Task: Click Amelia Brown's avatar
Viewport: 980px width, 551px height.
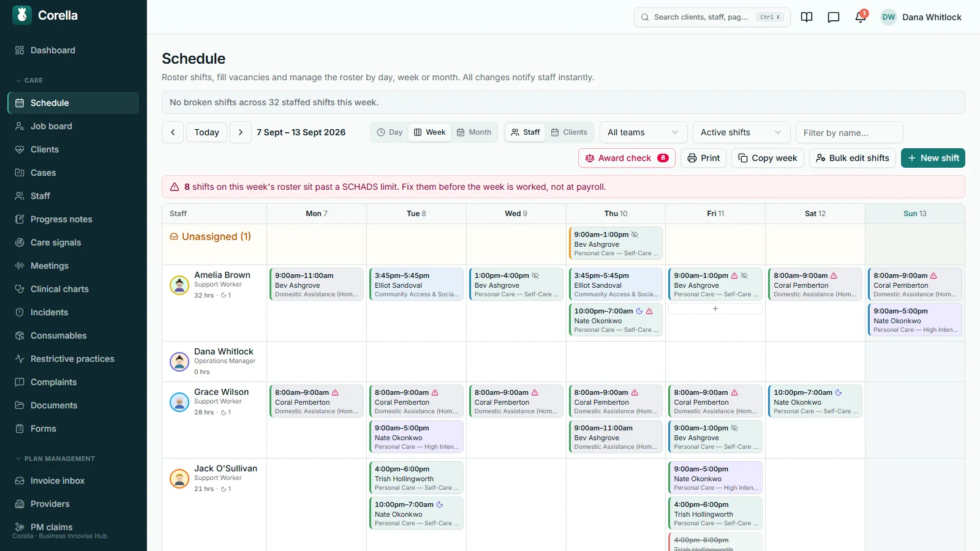Action: 179,285
